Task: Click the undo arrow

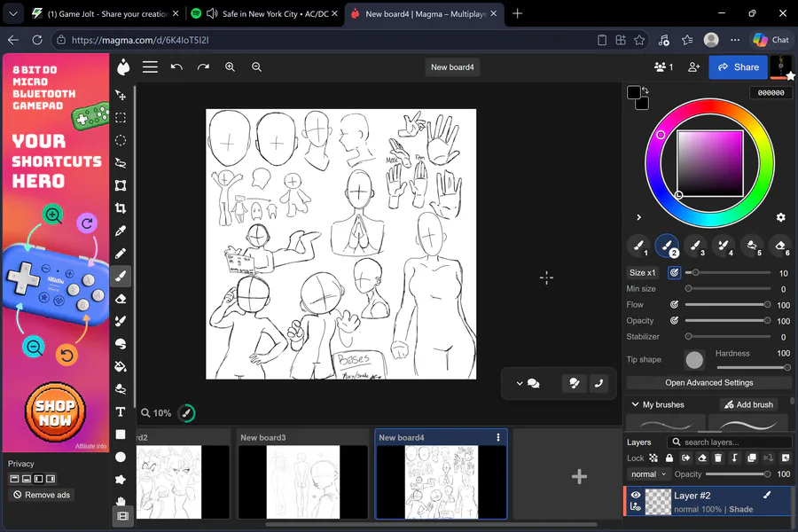Action: coord(176,67)
